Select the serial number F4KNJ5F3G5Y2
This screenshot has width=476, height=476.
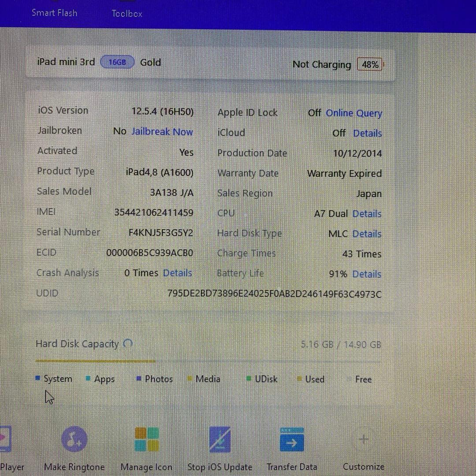pos(161,233)
